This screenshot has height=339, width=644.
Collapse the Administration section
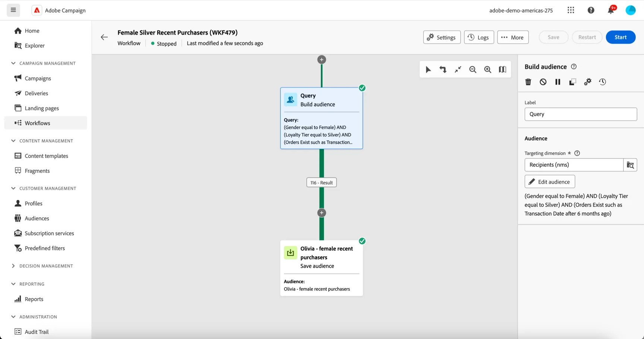[x=13, y=317]
